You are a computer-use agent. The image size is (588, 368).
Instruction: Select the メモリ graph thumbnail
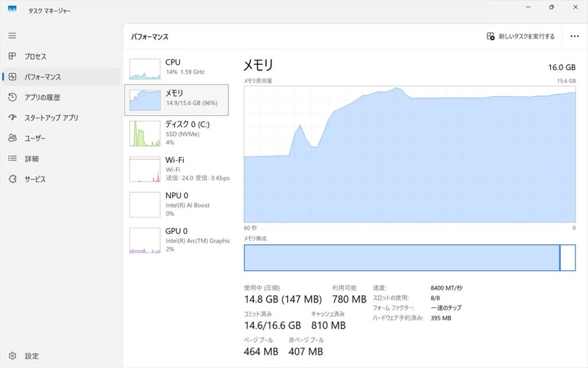point(145,100)
